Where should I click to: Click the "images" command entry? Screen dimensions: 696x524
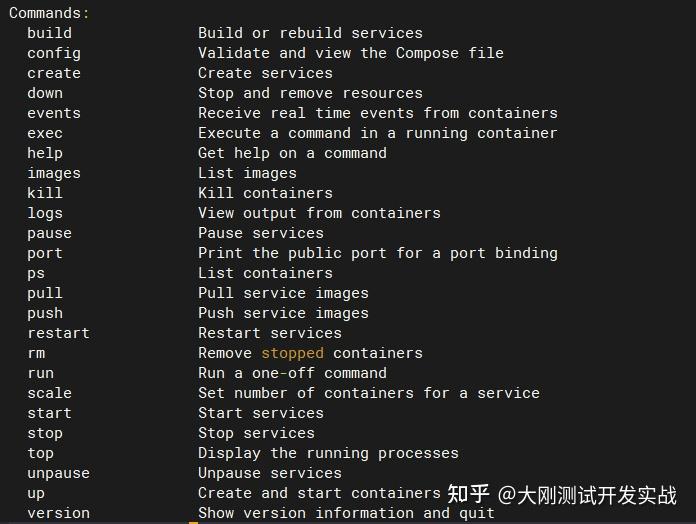tap(54, 173)
